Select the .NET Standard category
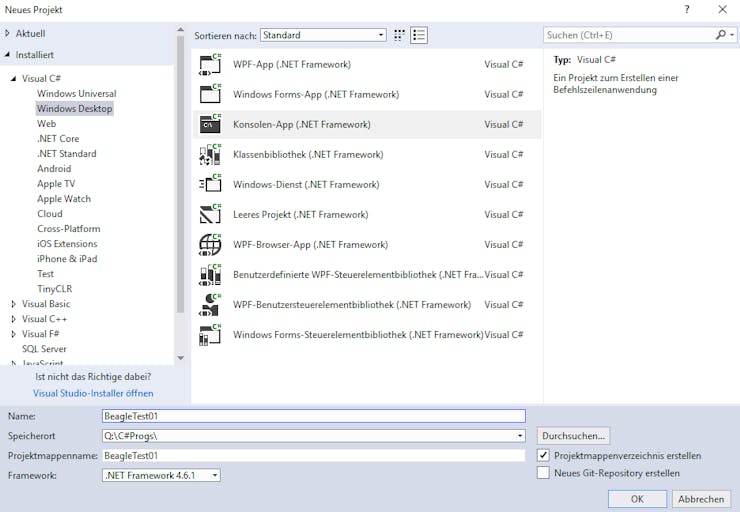The image size is (740, 512). click(67, 154)
